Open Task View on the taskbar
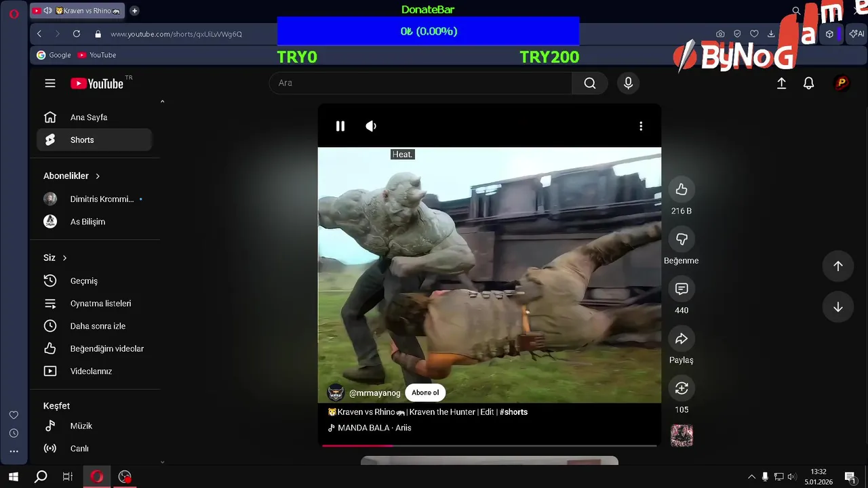This screenshot has width=868, height=488. point(68,476)
